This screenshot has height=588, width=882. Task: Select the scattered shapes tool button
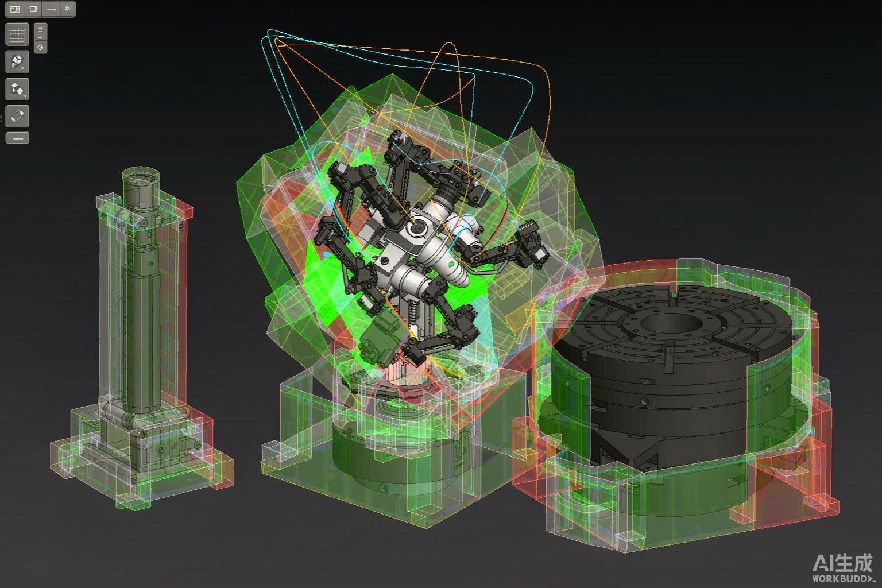(17, 89)
